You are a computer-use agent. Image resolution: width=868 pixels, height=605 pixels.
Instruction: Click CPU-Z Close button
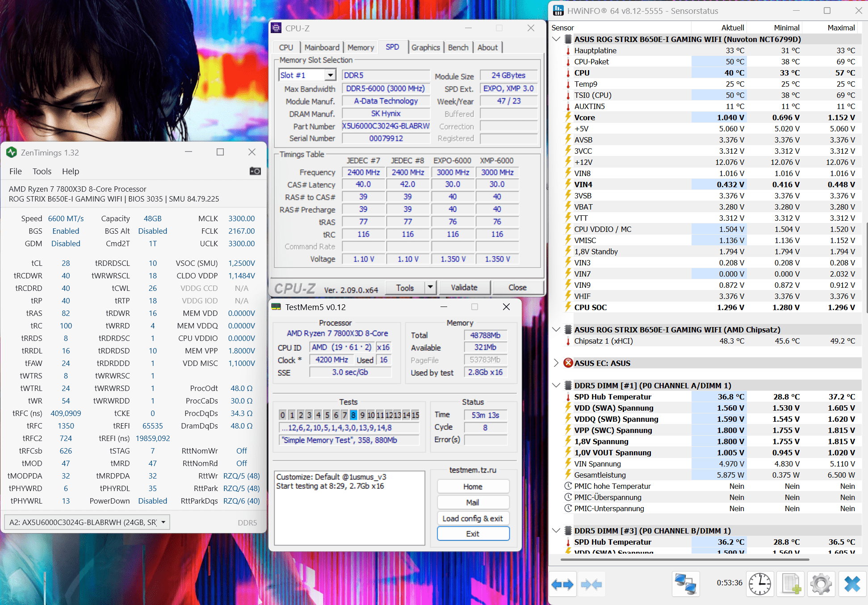point(517,287)
